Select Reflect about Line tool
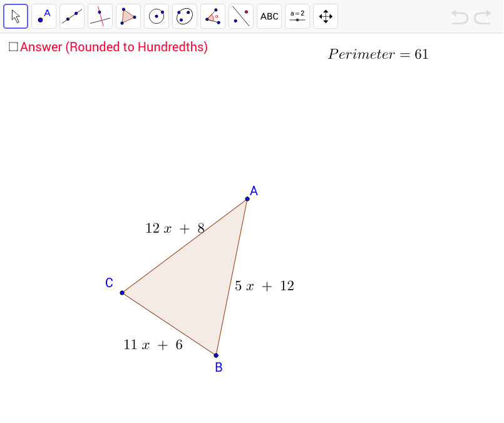 pos(241,16)
